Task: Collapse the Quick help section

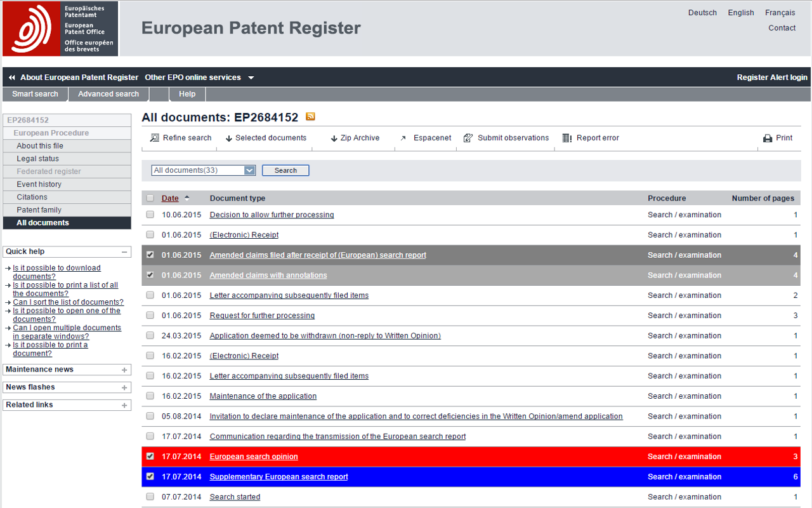Action: pos(124,252)
